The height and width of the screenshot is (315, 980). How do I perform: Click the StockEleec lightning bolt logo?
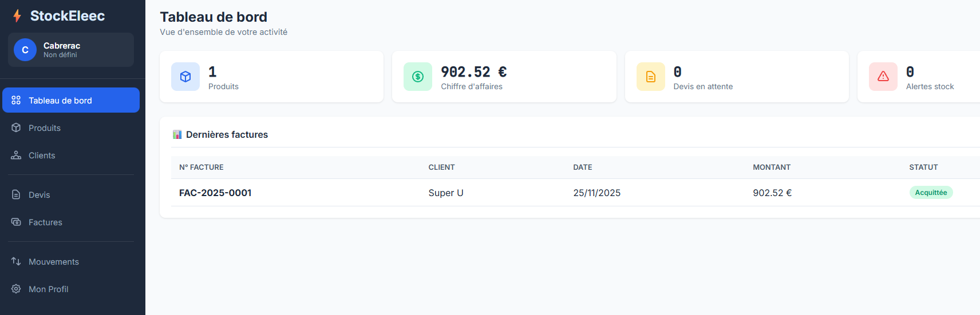click(17, 16)
